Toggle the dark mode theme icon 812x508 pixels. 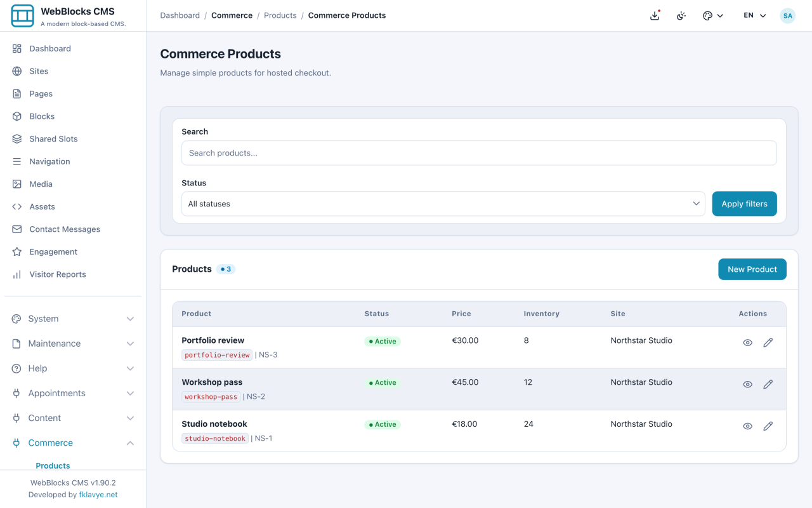click(681, 16)
